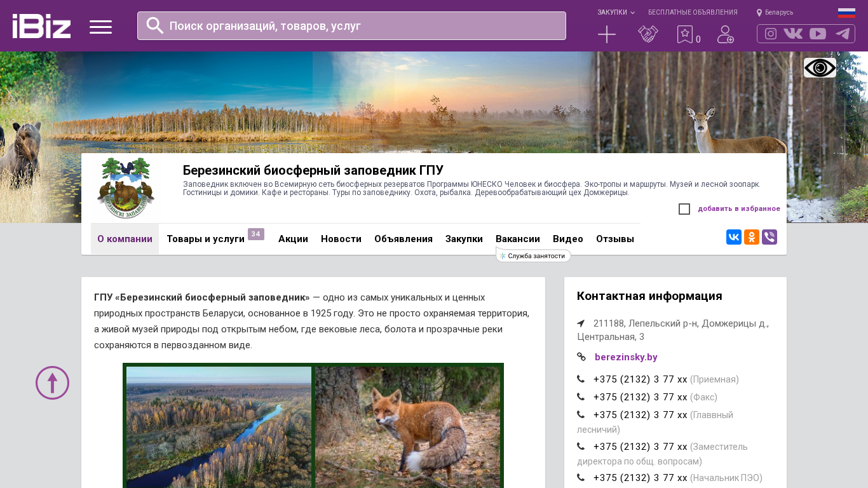The image size is (868, 488).
Task: Open the favorites bookmark star icon
Action: (x=685, y=34)
